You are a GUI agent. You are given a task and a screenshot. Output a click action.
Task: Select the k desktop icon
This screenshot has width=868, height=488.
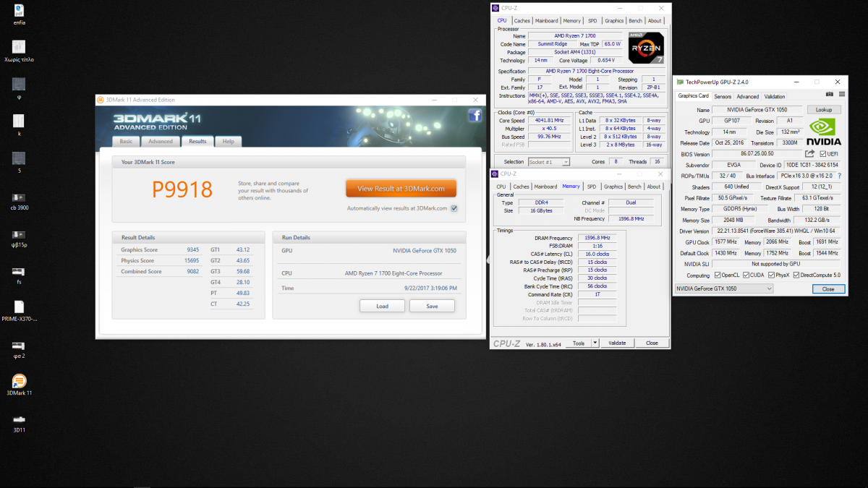(x=20, y=125)
